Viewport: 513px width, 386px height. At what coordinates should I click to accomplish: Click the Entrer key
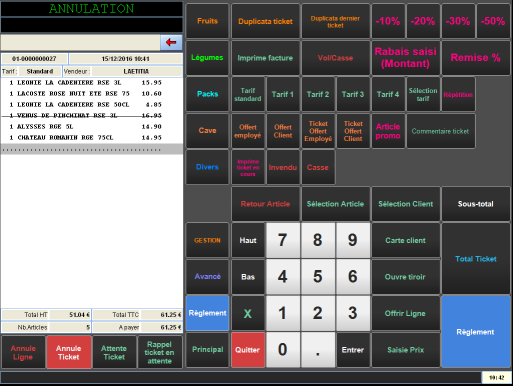point(353,350)
